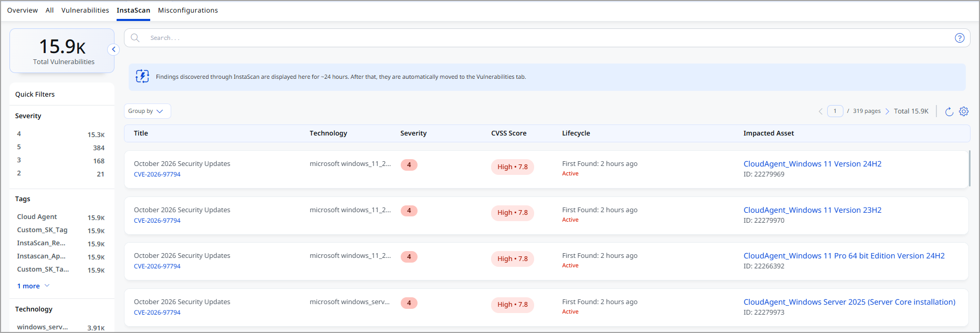980x333 pixels.
Task: Go to the next page arrow
Action: point(888,111)
